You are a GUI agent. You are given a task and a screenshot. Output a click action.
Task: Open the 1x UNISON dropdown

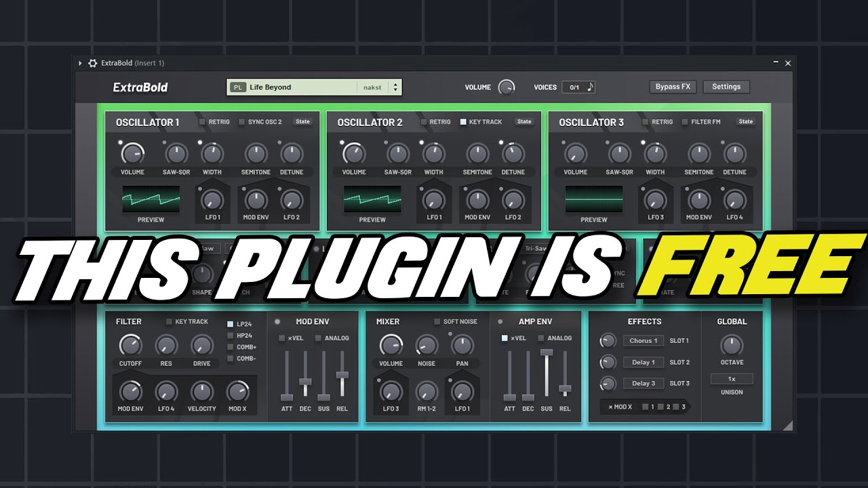[732, 379]
